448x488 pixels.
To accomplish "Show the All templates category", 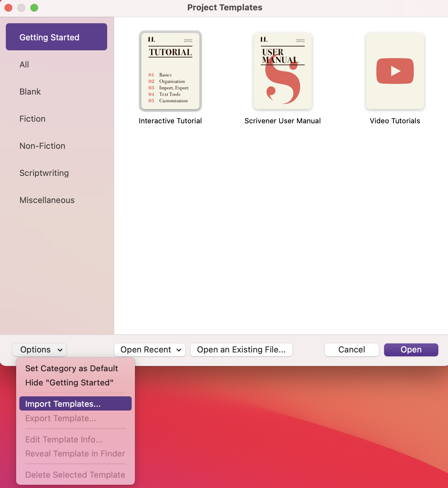I will pos(56,65).
